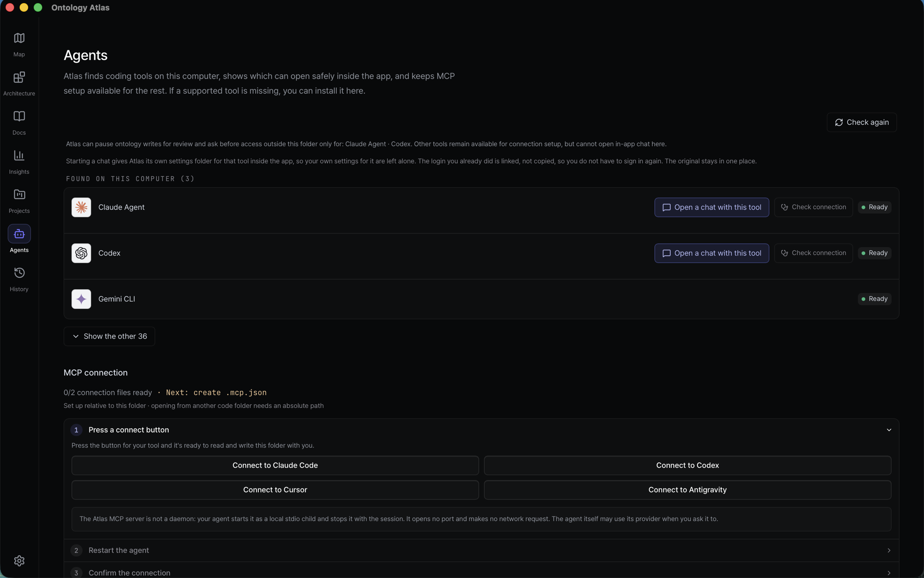
Task: Click the Agents page heading
Action: (85, 55)
